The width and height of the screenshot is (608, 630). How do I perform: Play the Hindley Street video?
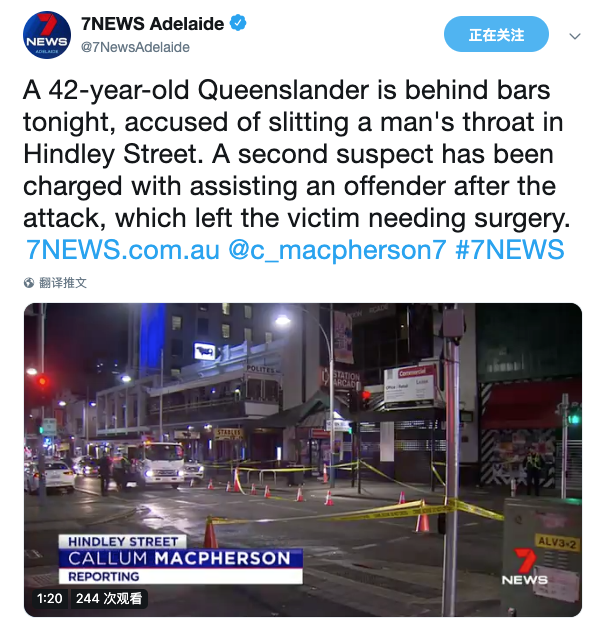click(303, 460)
